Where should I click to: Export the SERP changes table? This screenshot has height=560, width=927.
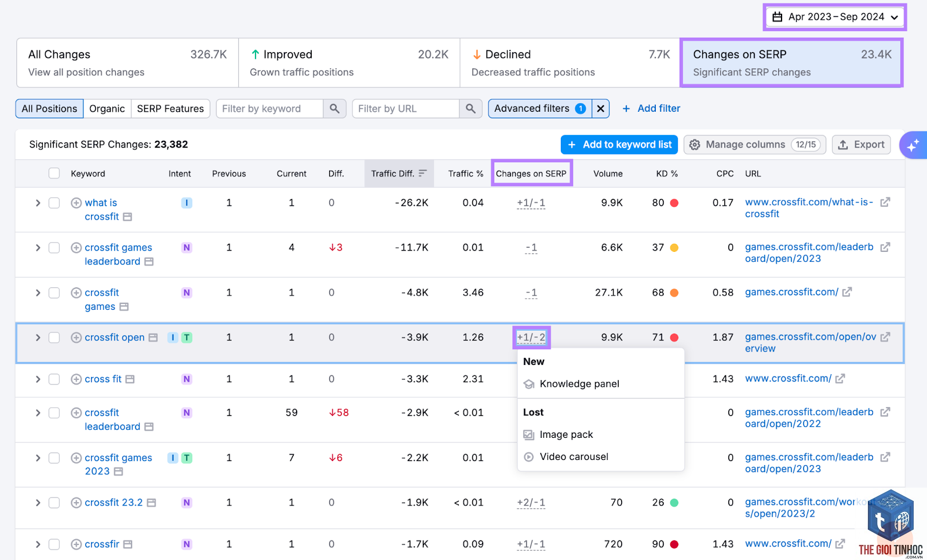pos(862,145)
